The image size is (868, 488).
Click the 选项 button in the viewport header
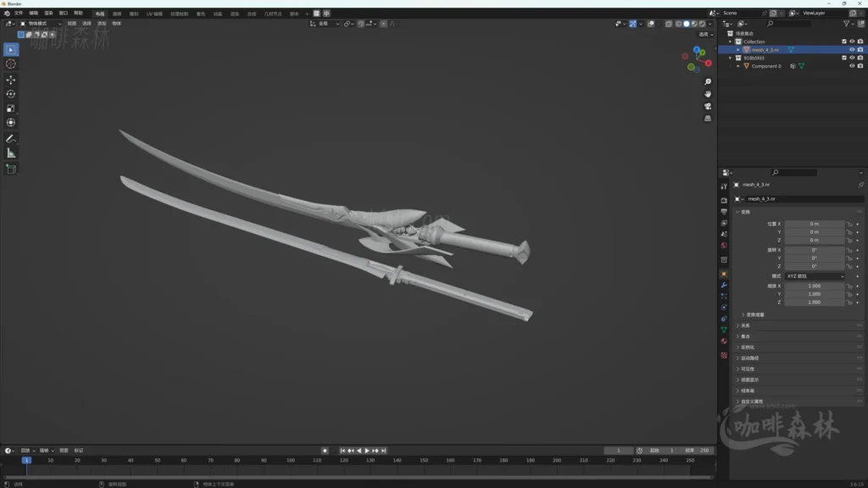[x=705, y=35]
